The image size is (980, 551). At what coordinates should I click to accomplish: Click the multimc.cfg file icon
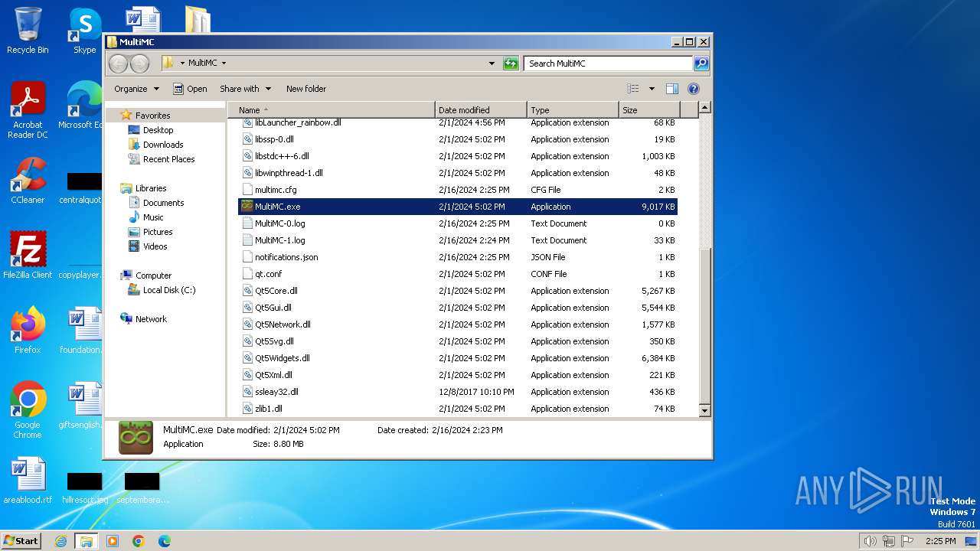[247, 190]
